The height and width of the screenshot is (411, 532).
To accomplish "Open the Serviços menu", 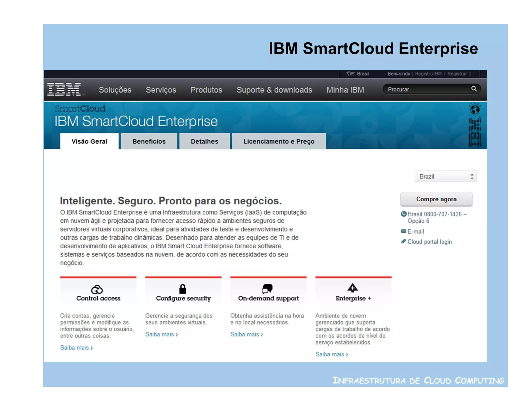I will click(161, 90).
